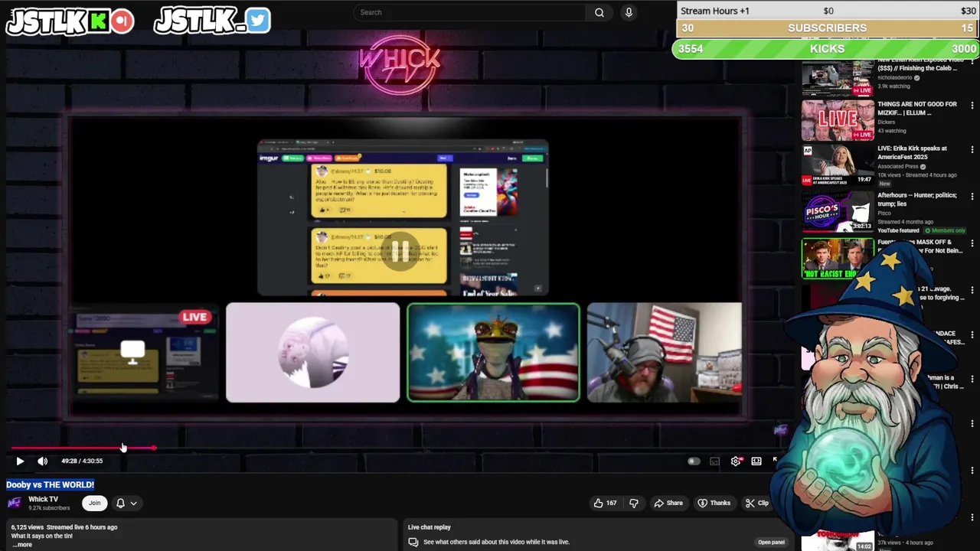Image resolution: width=980 pixels, height=551 pixels.
Task: Click into the Search input field
Action: pos(471,12)
